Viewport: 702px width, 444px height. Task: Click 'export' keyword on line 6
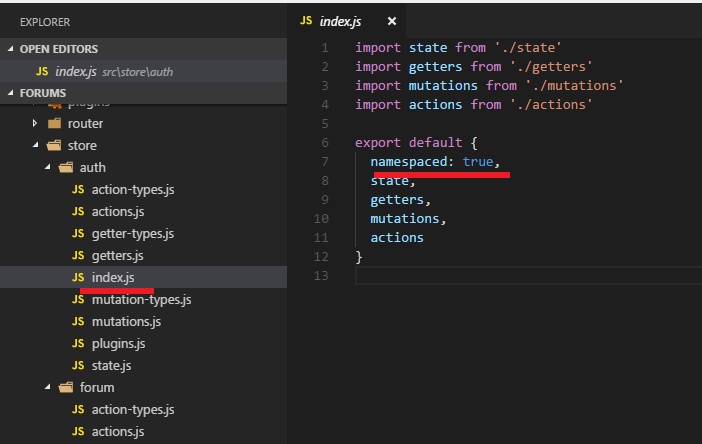tap(378, 143)
